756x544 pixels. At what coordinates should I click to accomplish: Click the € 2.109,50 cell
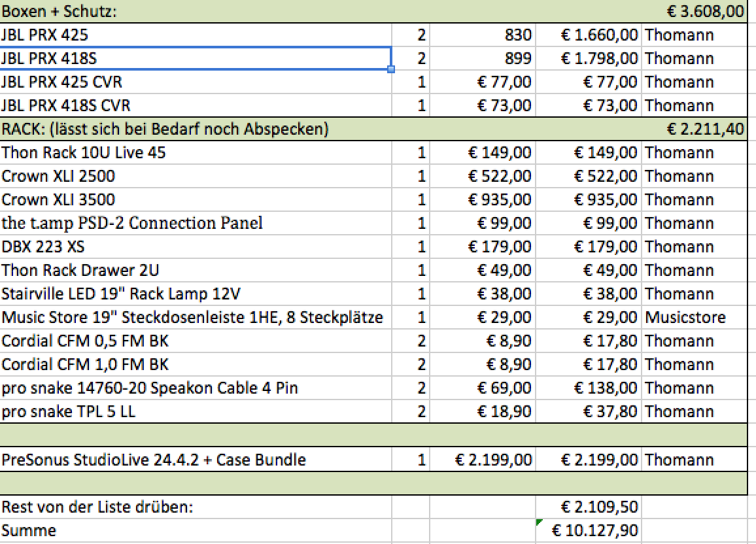click(588, 507)
